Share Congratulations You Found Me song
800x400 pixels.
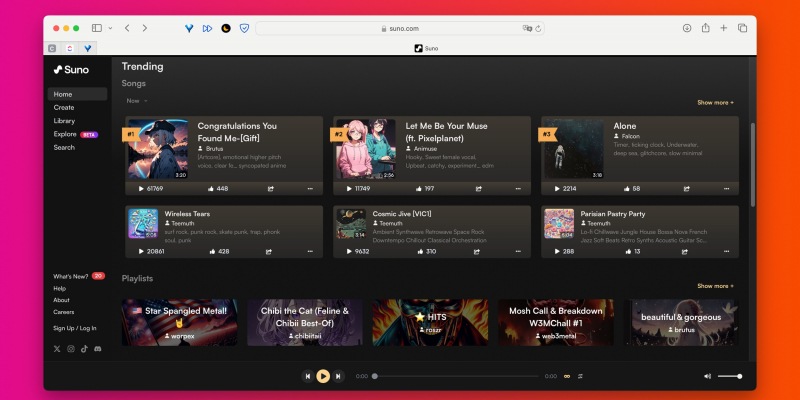point(271,189)
